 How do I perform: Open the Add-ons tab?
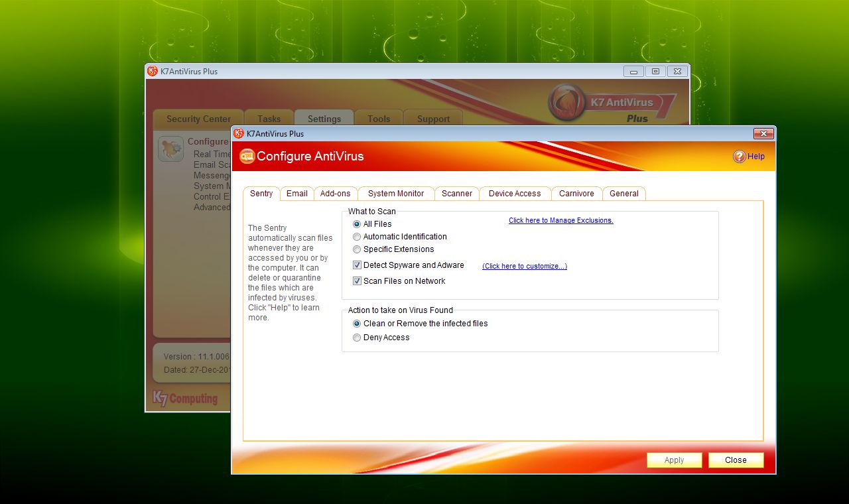click(x=335, y=194)
